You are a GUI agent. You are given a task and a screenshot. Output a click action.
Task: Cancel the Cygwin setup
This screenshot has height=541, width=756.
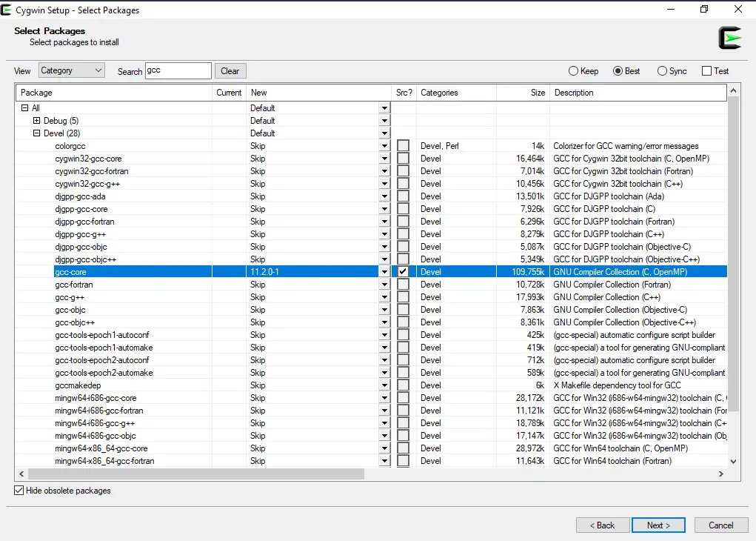click(x=721, y=525)
